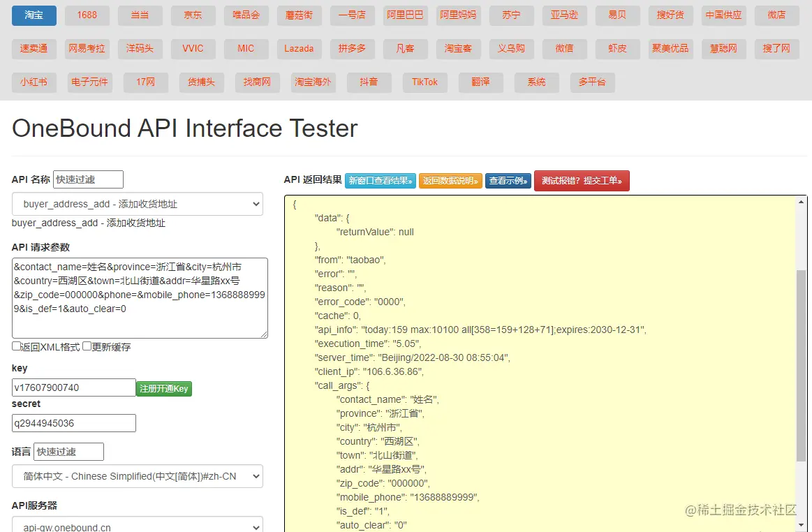Choose the 洋码头 tab

(x=140, y=48)
